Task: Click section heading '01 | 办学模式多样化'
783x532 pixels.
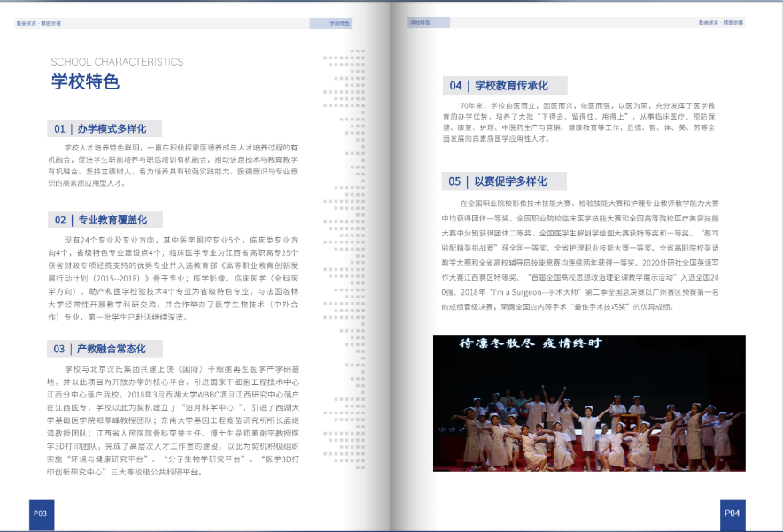Action: click(105, 128)
